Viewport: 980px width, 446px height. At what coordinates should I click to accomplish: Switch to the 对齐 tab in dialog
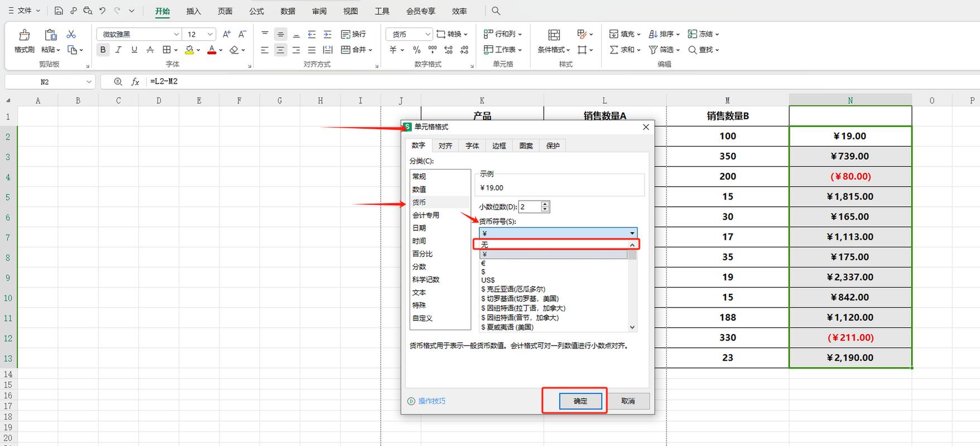pos(445,146)
